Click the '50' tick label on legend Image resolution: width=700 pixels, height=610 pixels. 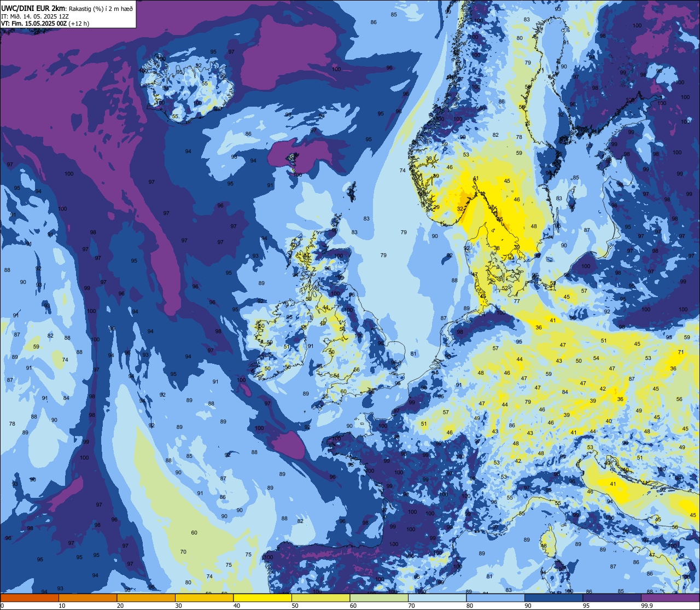click(295, 606)
